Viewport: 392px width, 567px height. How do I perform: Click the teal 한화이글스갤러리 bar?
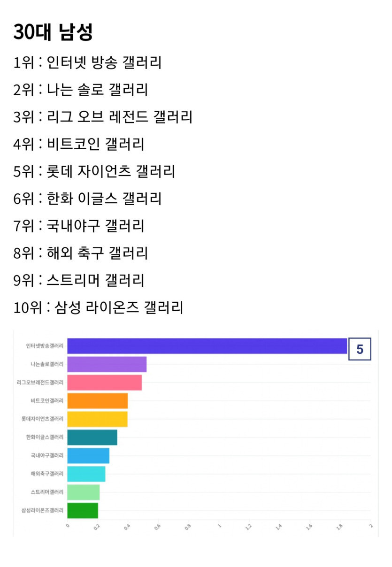point(92,437)
